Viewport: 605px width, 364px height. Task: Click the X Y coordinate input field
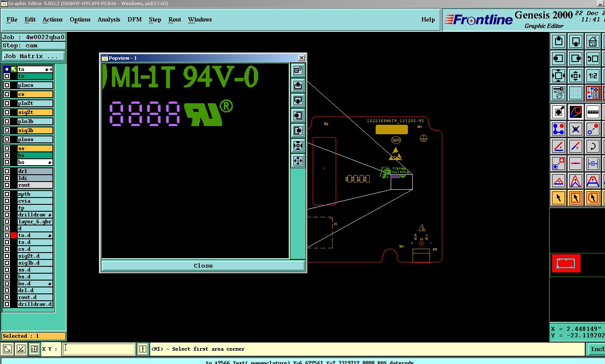[99, 349]
